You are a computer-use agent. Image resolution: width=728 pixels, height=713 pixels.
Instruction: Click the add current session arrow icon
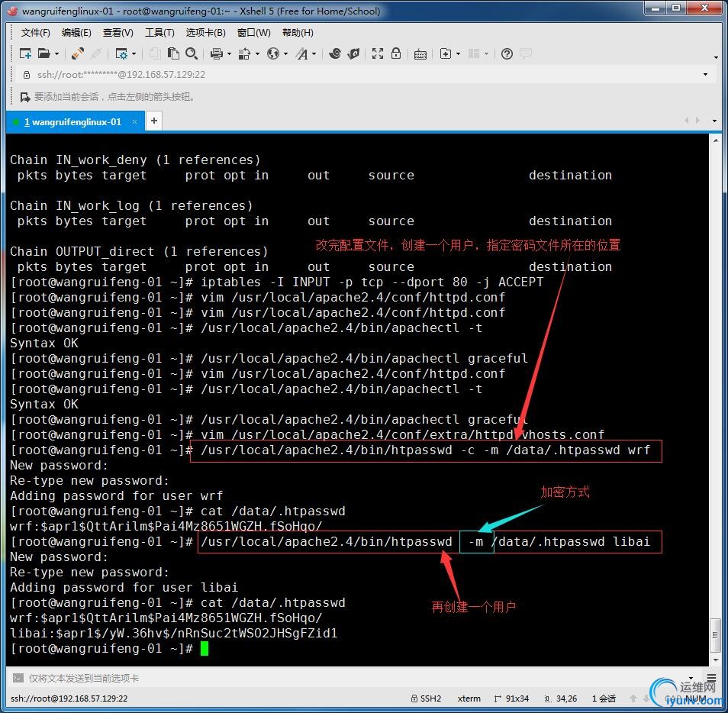[x=24, y=97]
